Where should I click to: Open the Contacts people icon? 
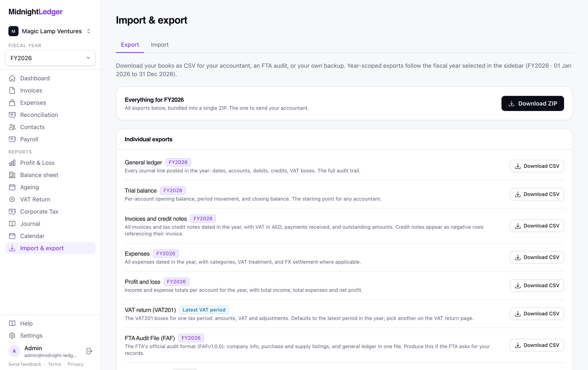coord(12,127)
